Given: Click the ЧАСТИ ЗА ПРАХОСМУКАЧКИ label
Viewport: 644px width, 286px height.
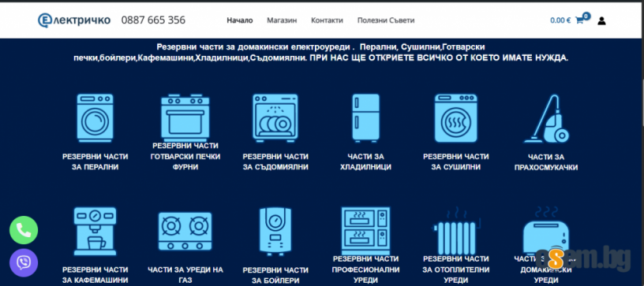Looking at the screenshot, I should [x=546, y=162].
